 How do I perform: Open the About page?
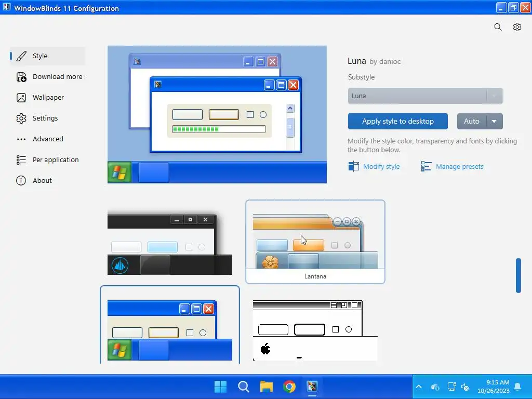tap(47, 180)
